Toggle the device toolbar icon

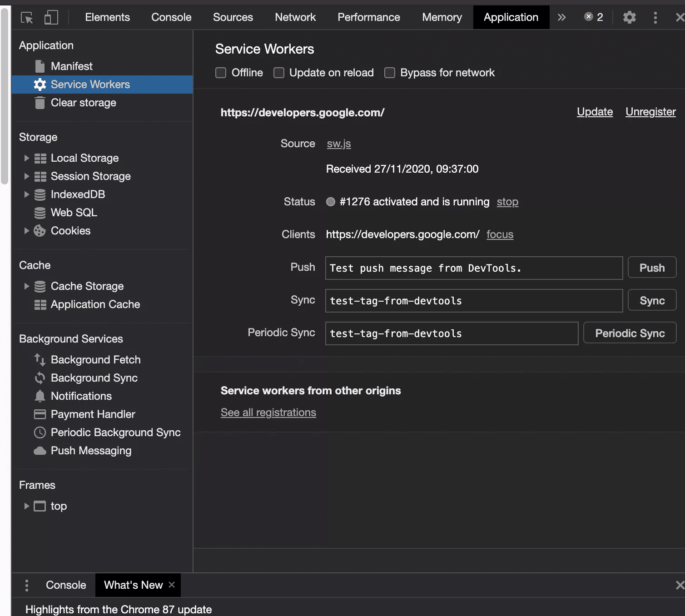tap(51, 18)
